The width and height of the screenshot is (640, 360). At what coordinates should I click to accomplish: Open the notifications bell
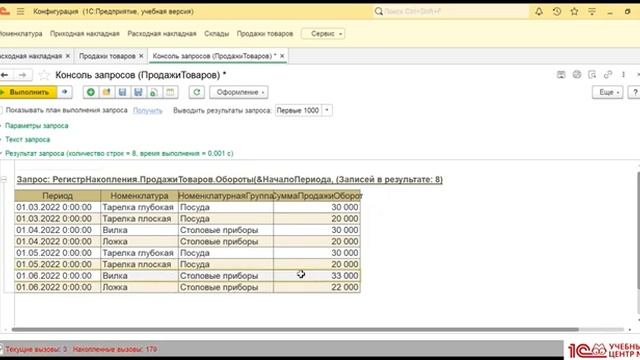(x=539, y=11)
